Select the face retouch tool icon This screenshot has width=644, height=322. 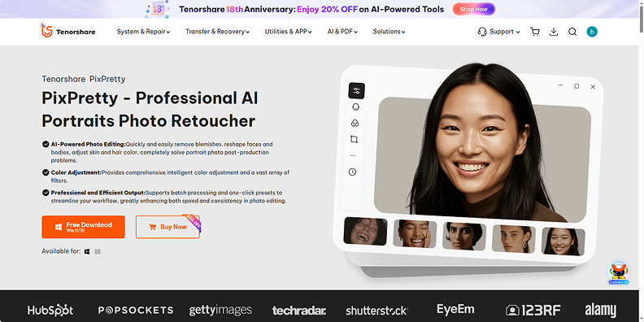[x=355, y=107]
